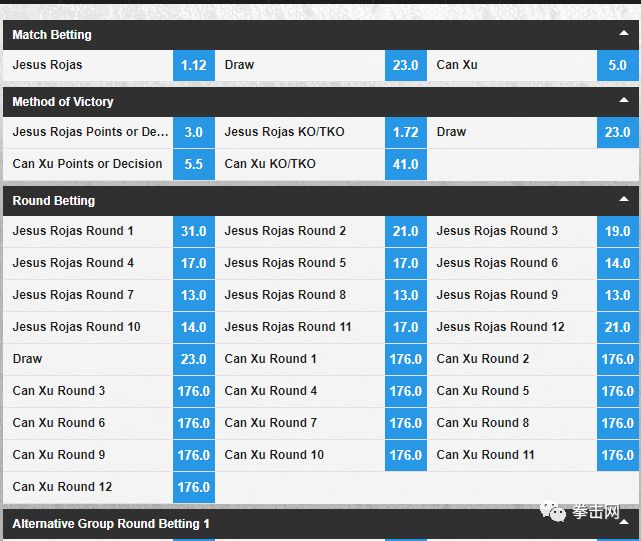Pick Can Xu KO/TKO odds 41.0
Viewport: 641px width, 541px height.
click(406, 164)
